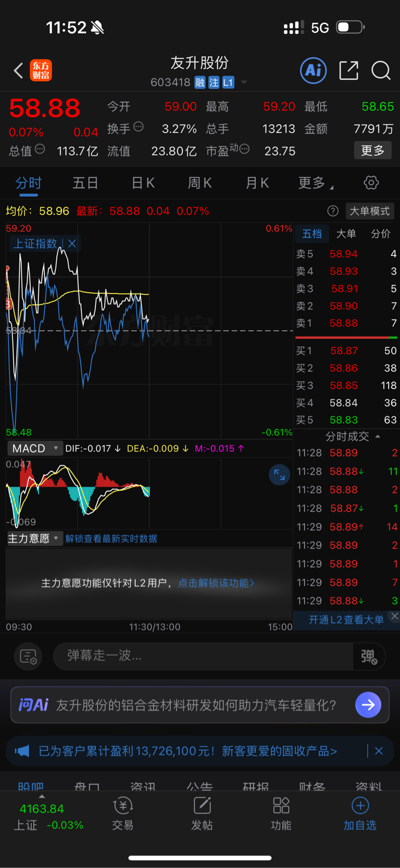Open the 东方财富 logo icon
The height and width of the screenshot is (868, 400).
point(41,70)
